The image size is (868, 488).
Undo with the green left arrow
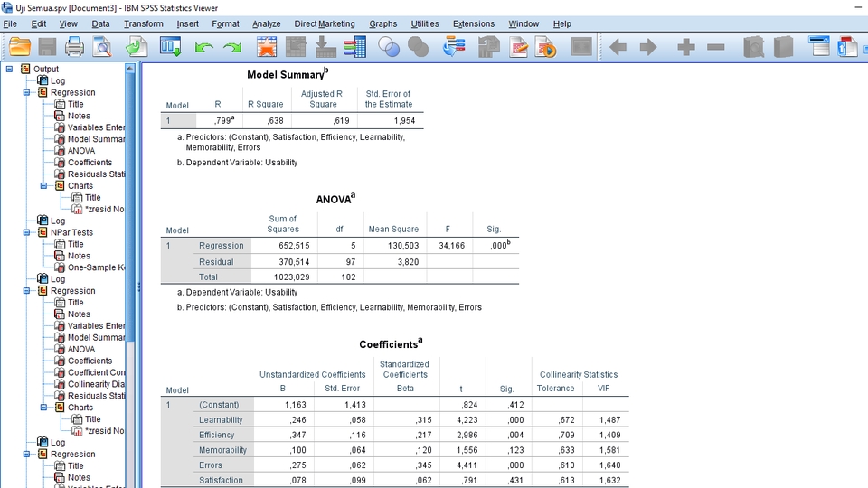(x=203, y=48)
